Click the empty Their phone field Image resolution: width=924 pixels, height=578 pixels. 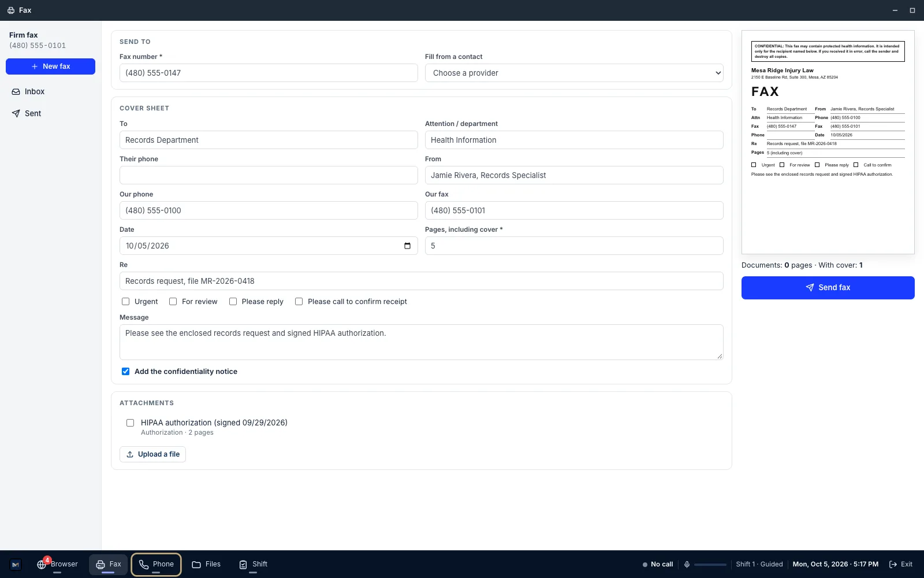[x=269, y=175]
